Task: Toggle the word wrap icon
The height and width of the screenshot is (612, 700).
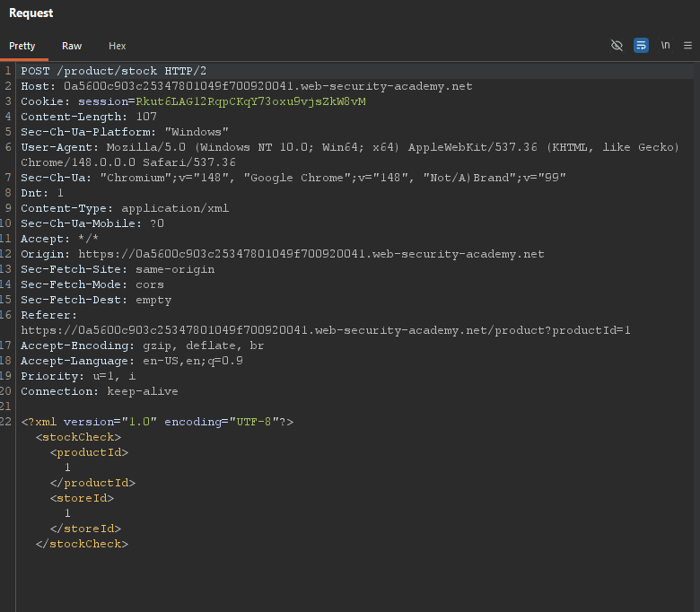Action: pyautogui.click(x=641, y=46)
